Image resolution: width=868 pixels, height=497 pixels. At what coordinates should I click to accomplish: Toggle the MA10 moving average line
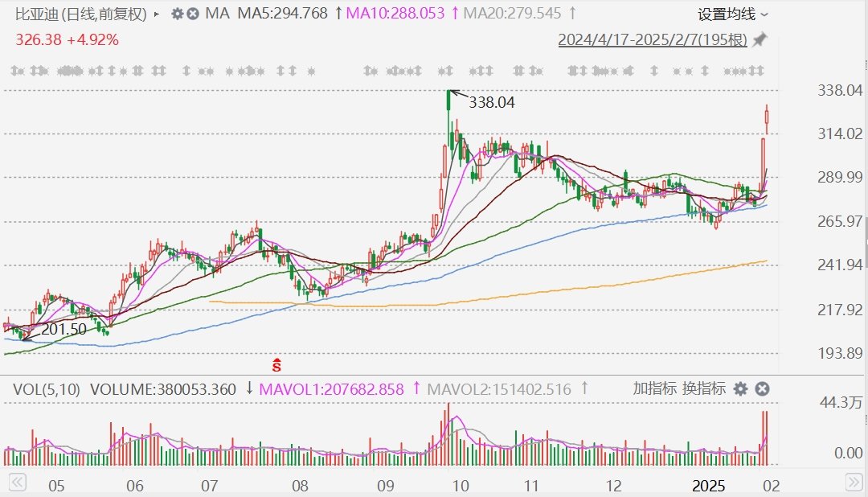[x=395, y=14]
